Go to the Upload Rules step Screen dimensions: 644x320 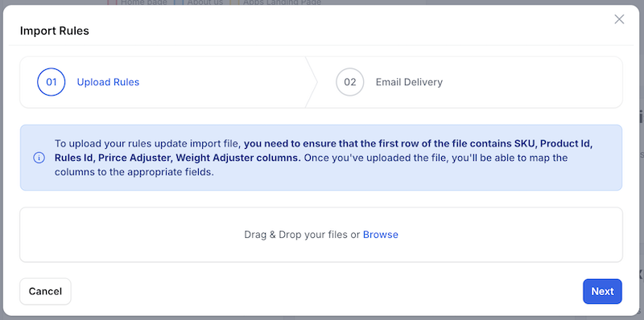[x=108, y=82]
